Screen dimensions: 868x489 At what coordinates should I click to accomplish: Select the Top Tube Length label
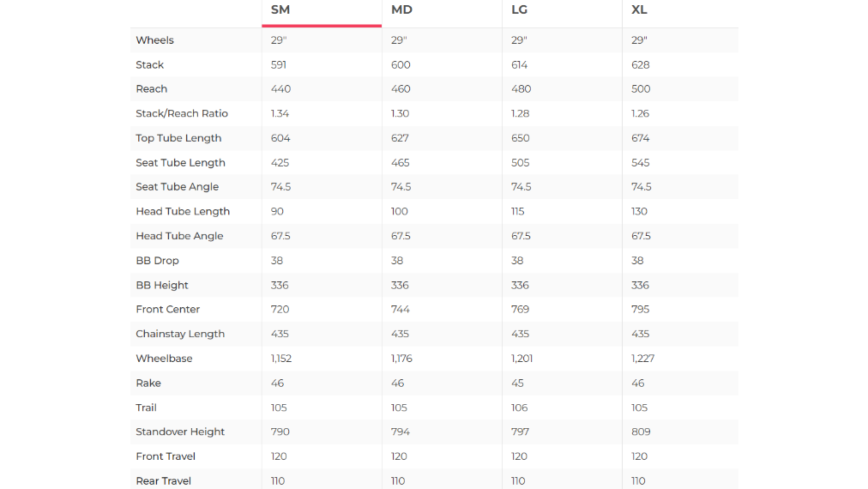point(178,138)
